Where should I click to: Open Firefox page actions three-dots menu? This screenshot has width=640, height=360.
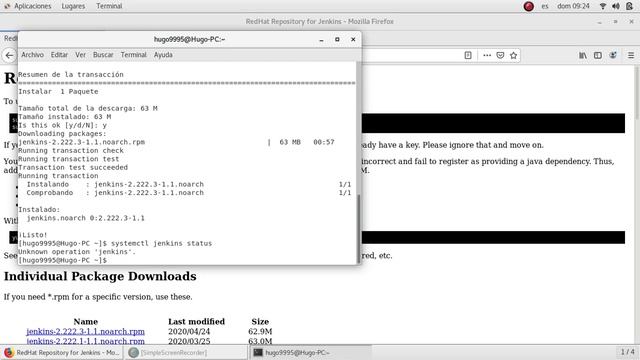tap(487, 55)
